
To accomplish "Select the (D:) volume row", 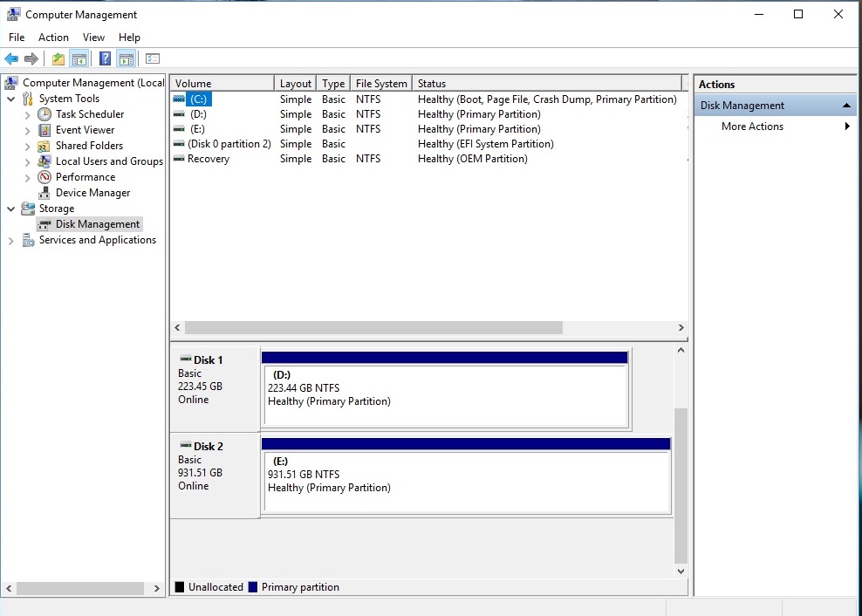I will (x=428, y=113).
